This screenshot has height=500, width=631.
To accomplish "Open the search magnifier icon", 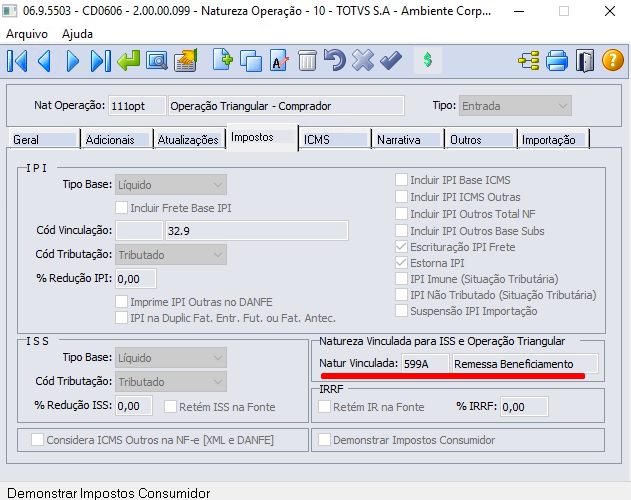I will point(157,61).
